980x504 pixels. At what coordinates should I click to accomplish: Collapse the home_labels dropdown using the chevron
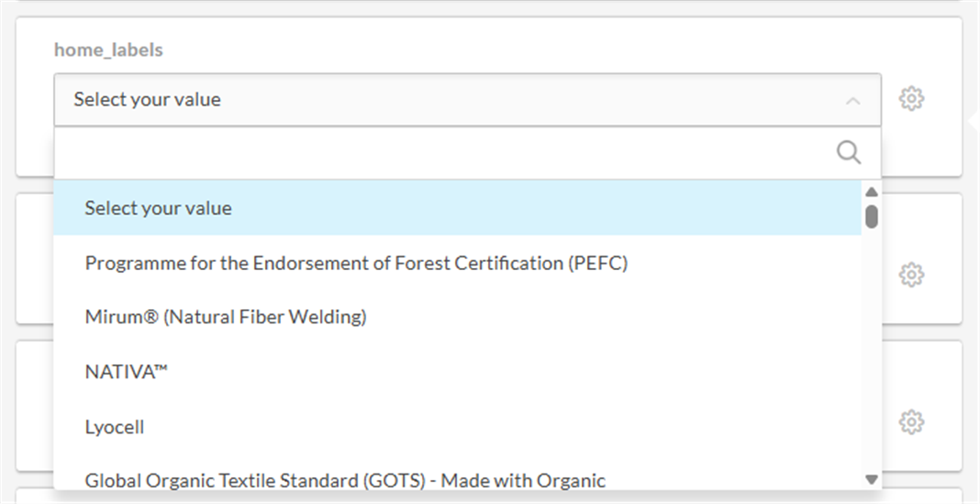tap(852, 100)
